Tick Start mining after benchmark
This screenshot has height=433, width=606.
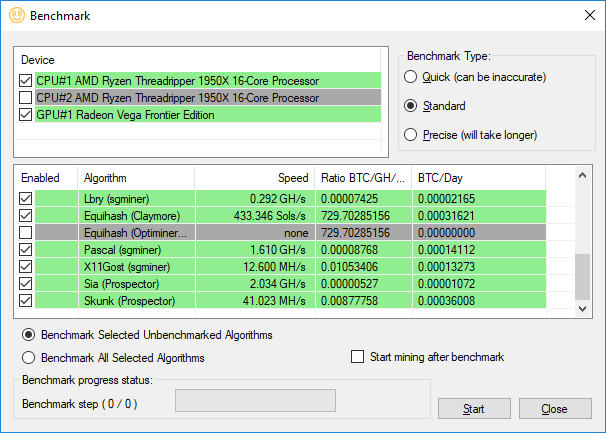click(x=357, y=357)
